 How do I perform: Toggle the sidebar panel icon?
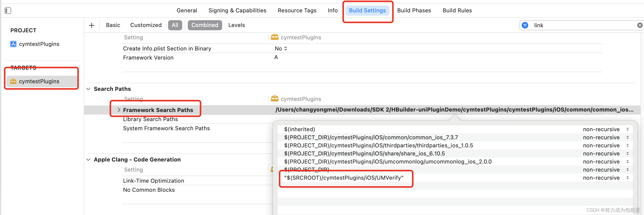8,11
